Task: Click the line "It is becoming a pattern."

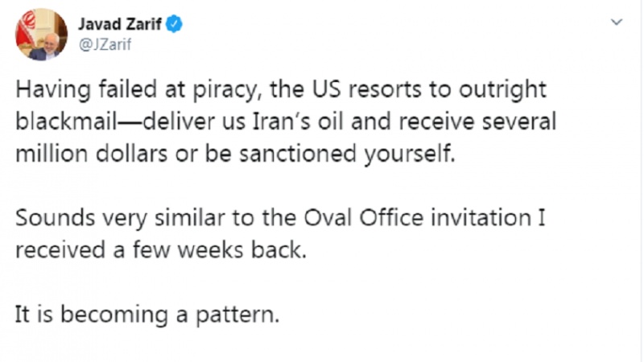Action: point(147,315)
